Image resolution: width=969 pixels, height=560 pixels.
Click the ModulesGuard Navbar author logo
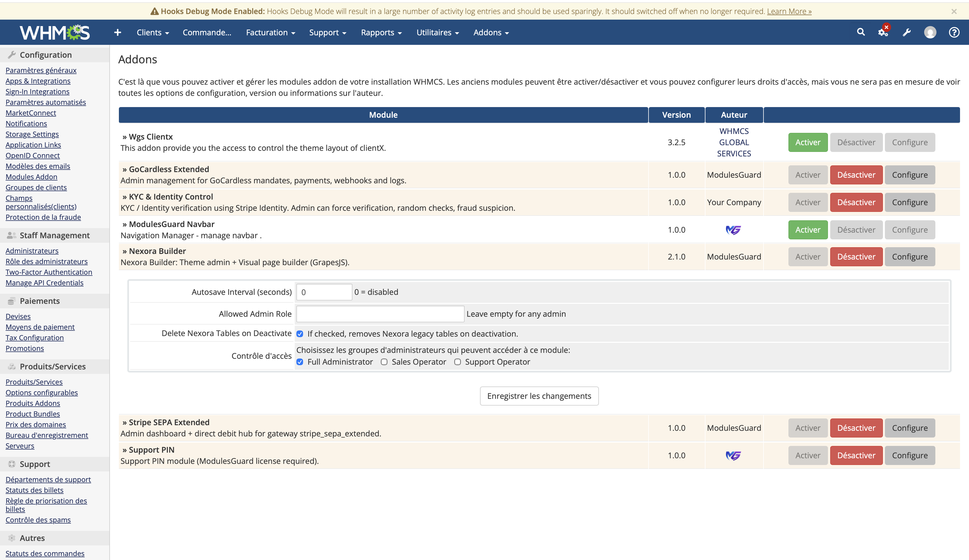coord(733,230)
